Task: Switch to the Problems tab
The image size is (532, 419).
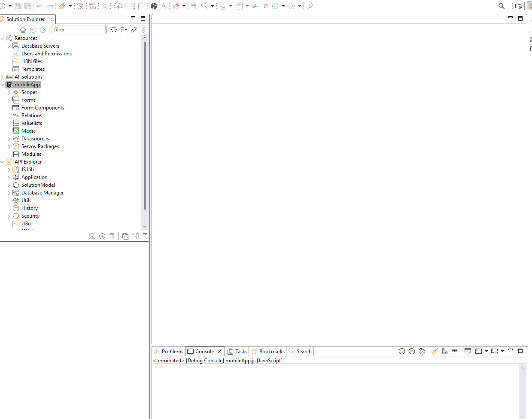Action: 169,351
